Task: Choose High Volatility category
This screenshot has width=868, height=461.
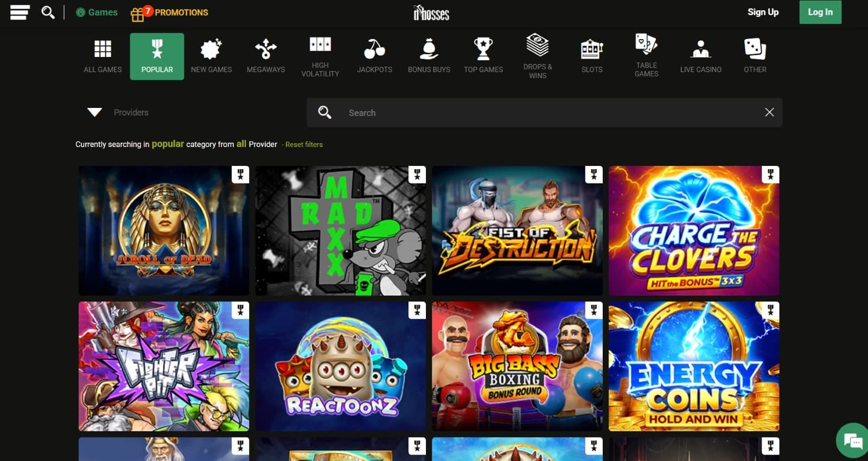Action: pos(320,56)
